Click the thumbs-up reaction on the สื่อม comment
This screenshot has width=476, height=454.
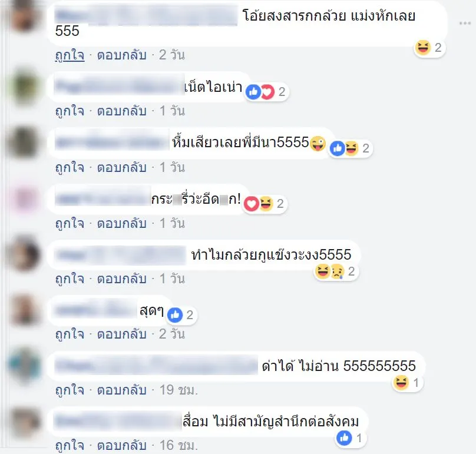pos(344,438)
